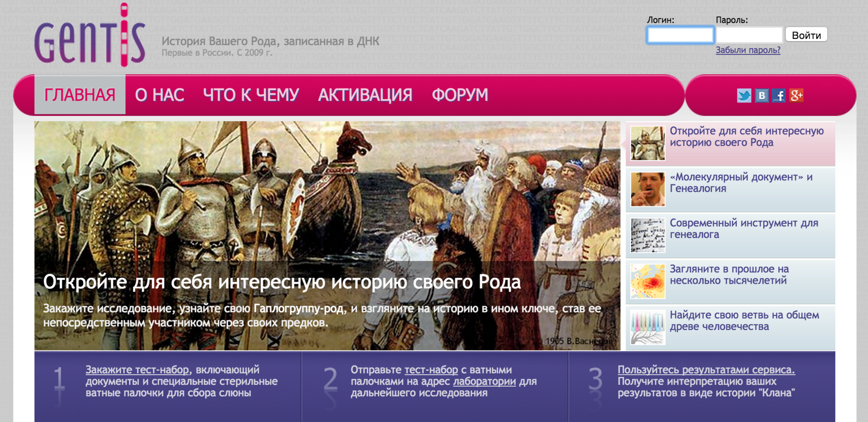Click the Пароль: field label
This screenshot has width=868, height=422.
click(x=732, y=20)
